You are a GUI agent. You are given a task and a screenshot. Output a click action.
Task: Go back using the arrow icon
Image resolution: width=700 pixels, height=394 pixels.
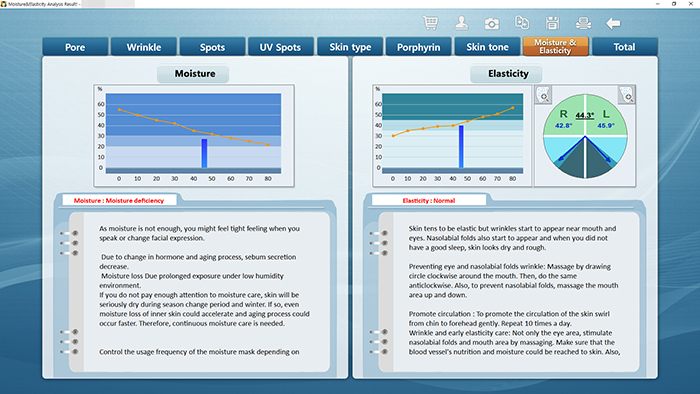click(613, 23)
